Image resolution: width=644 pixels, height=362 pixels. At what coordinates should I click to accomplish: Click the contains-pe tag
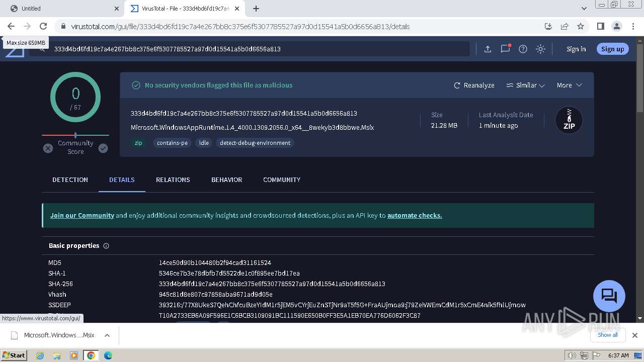172,143
